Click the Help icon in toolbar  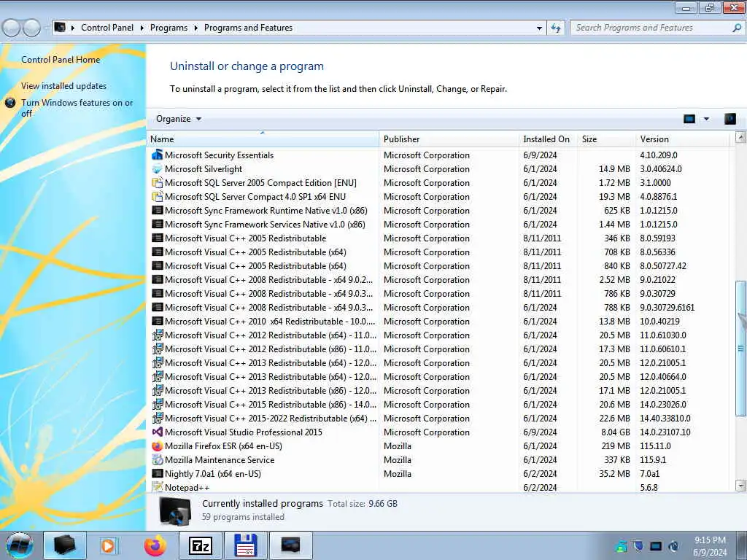coord(729,119)
